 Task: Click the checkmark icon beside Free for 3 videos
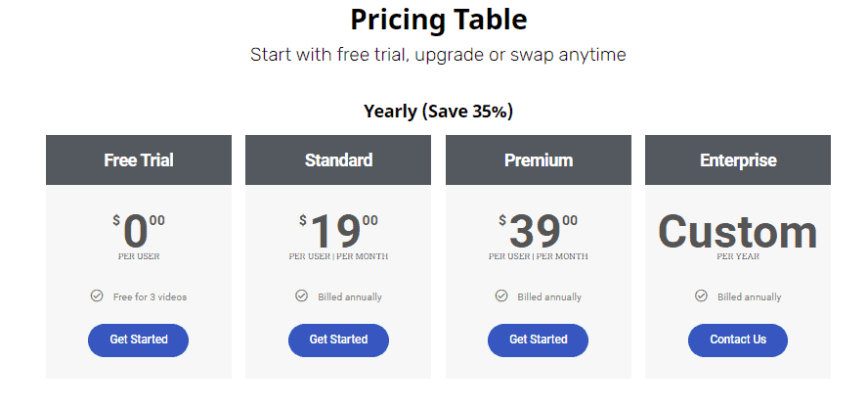click(x=97, y=295)
